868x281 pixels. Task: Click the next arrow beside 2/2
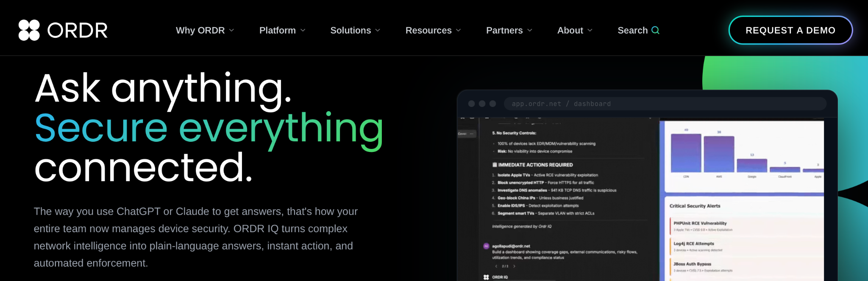514,266
